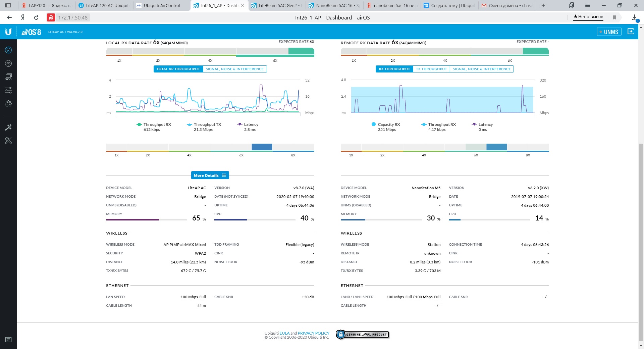Click the local RX data rate bar

pos(210,52)
